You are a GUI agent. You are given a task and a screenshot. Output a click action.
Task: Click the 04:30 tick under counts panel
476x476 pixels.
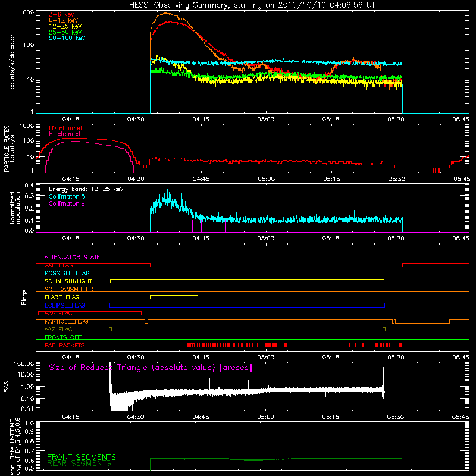coord(136,120)
